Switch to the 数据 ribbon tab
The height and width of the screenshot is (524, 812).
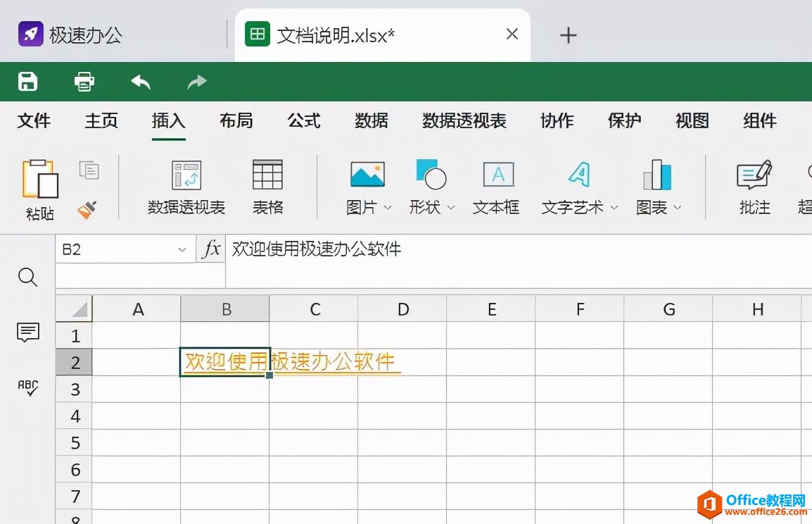pyautogui.click(x=372, y=120)
